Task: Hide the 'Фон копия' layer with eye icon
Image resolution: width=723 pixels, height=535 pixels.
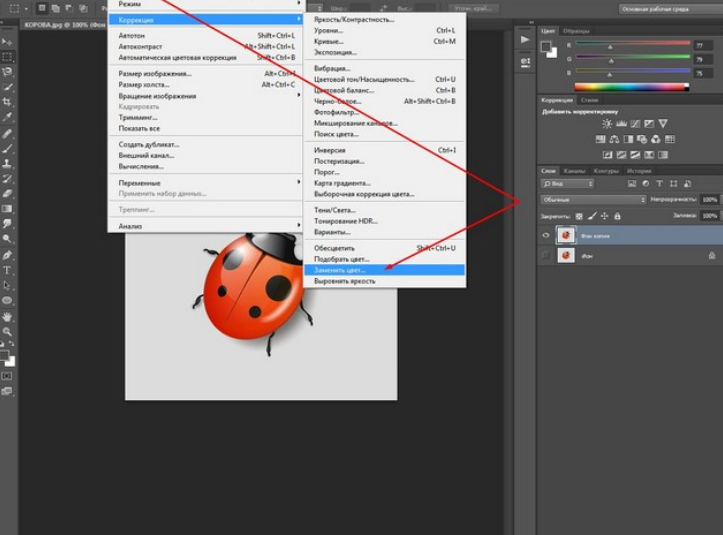Action: coord(546,235)
